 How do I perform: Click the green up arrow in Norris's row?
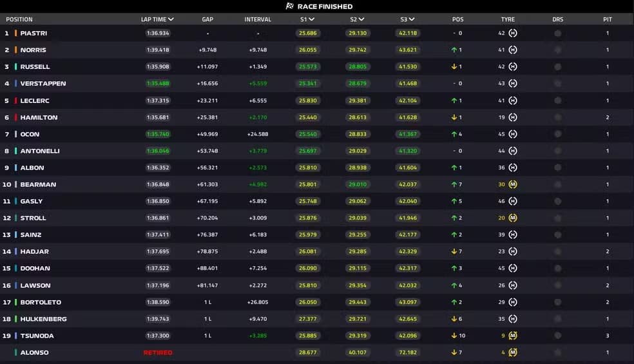(454, 50)
